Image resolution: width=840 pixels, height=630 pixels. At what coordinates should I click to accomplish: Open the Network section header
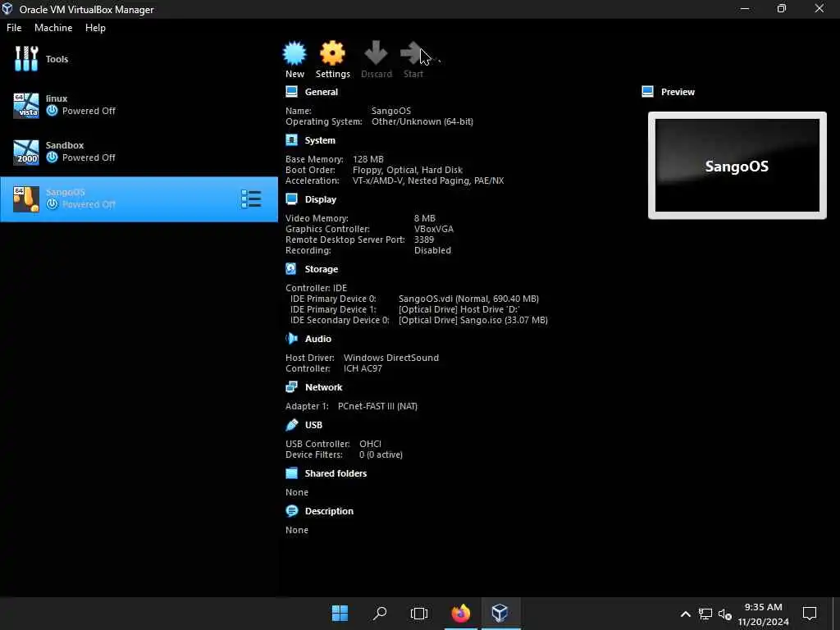click(323, 387)
